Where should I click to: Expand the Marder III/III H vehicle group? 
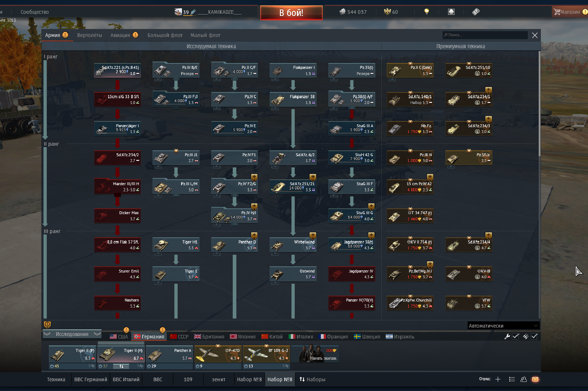(117, 195)
